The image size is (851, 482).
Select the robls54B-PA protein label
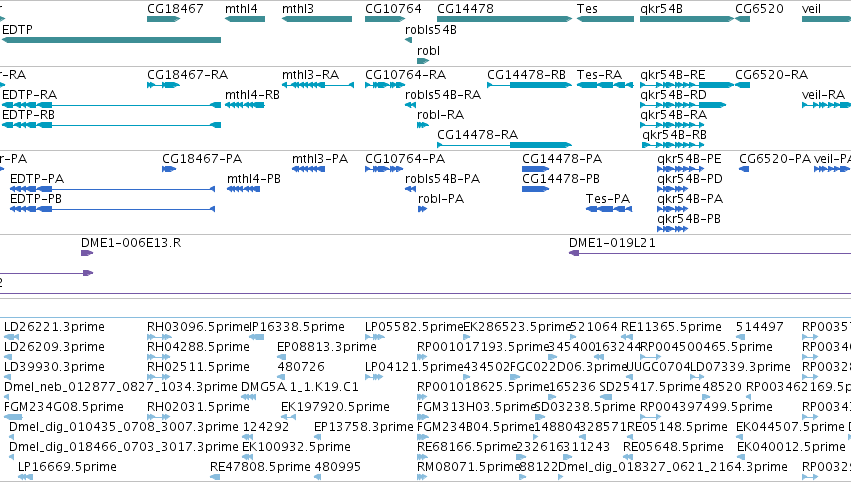pyautogui.click(x=443, y=179)
